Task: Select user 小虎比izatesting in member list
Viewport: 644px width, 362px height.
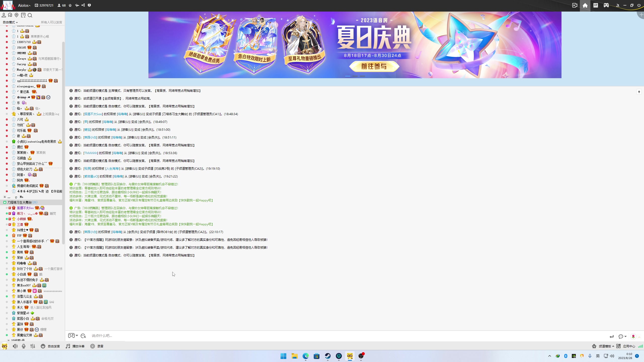Action: click(x=36, y=142)
